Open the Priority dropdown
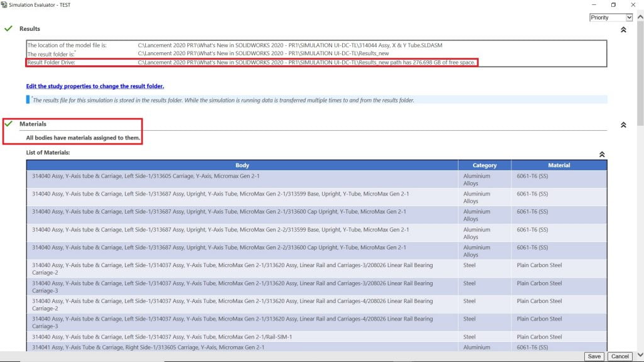This screenshot has width=644, height=362. (611, 17)
